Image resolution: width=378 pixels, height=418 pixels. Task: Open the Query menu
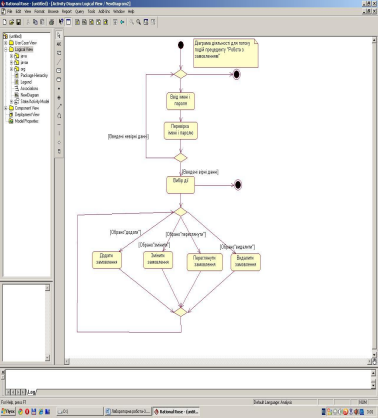(79, 11)
